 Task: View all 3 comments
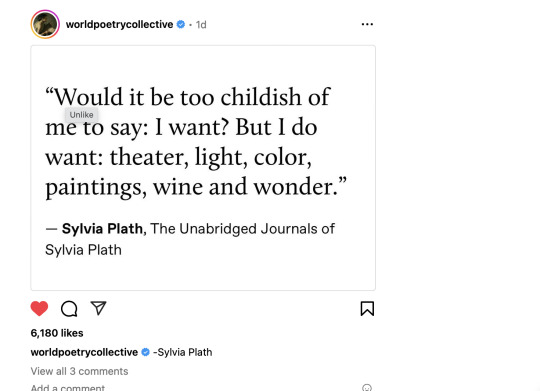click(79, 371)
